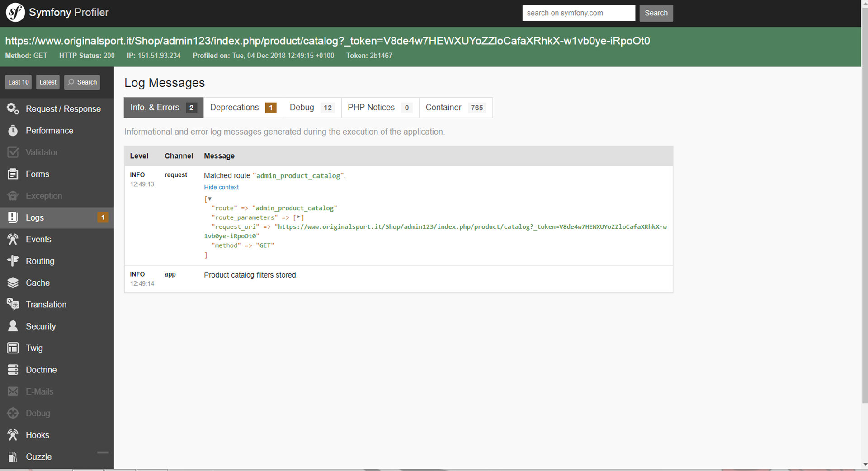Click the Method: GET text in header
The height and width of the screenshot is (471, 868).
(x=26, y=56)
